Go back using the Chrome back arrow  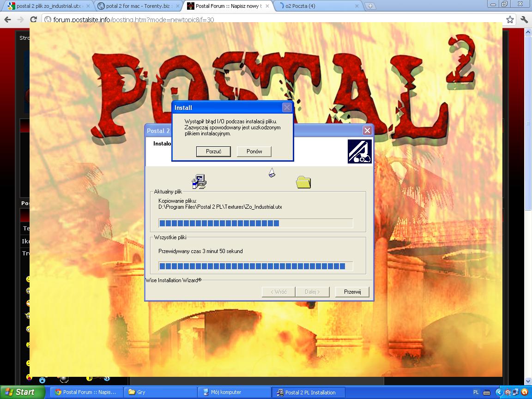pos(7,20)
